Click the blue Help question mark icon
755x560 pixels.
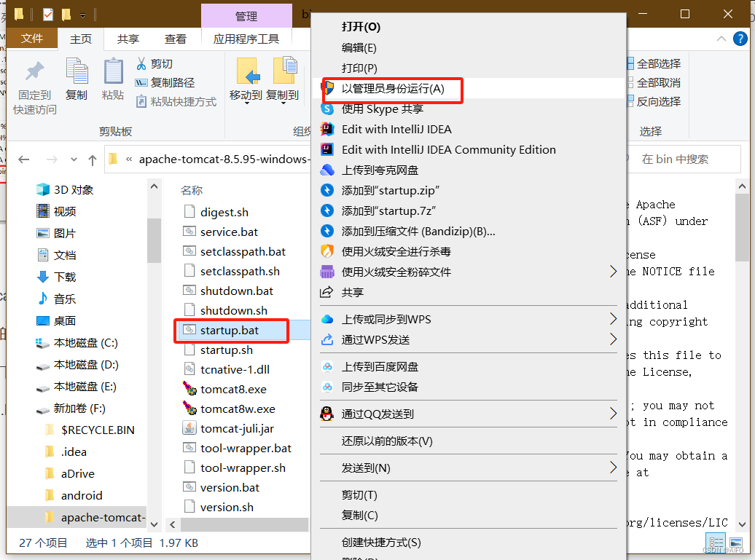click(740, 39)
